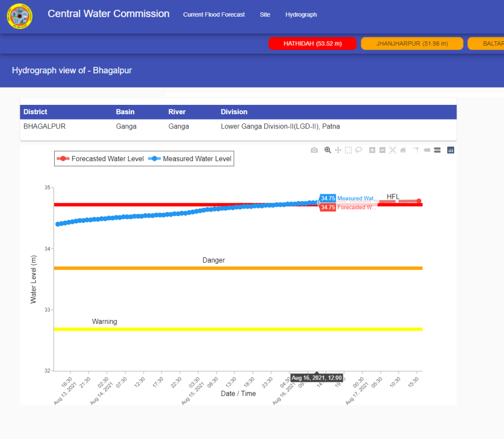
Task: Reset axes with the home icon
Action: 403,150
